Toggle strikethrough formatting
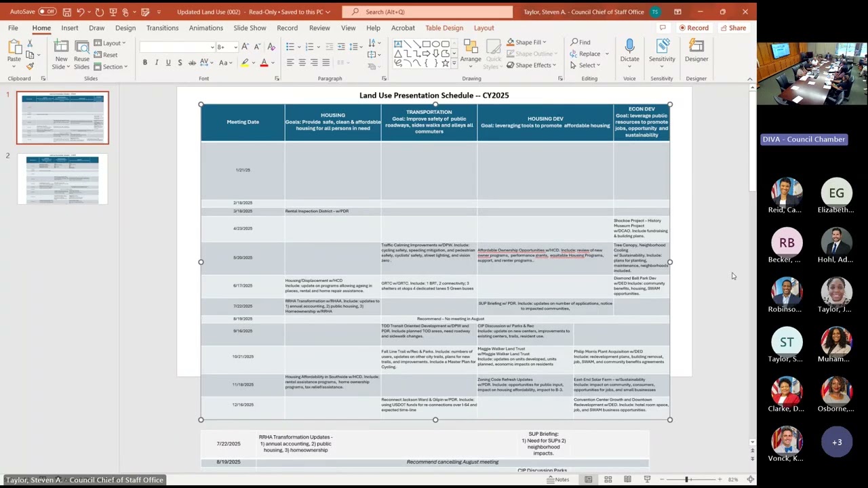 pyautogui.click(x=192, y=62)
